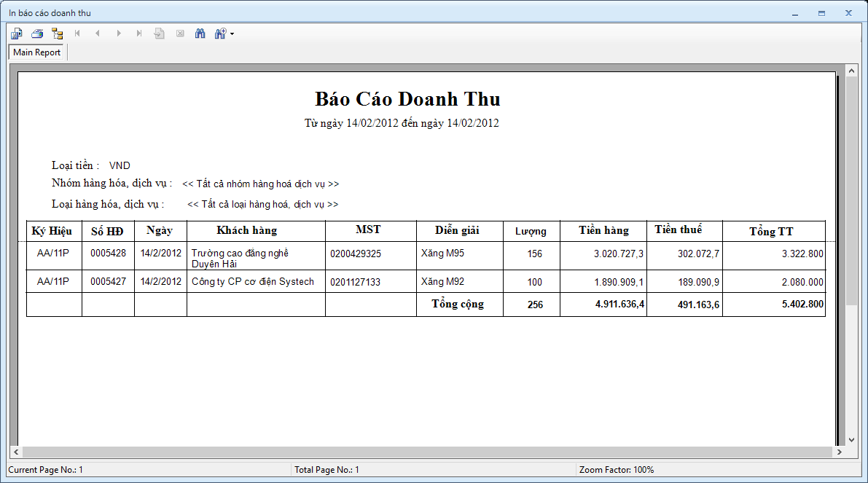
Task: Go to first page arrow
Action: [77, 34]
